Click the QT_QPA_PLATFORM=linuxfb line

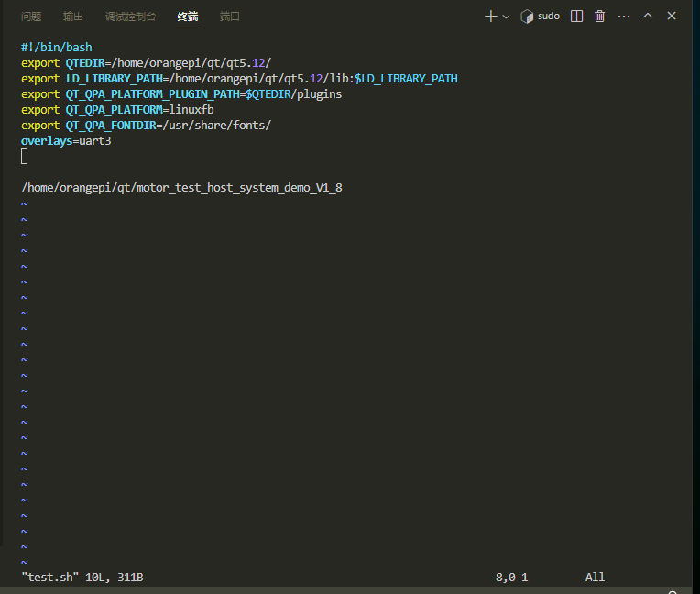click(117, 110)
